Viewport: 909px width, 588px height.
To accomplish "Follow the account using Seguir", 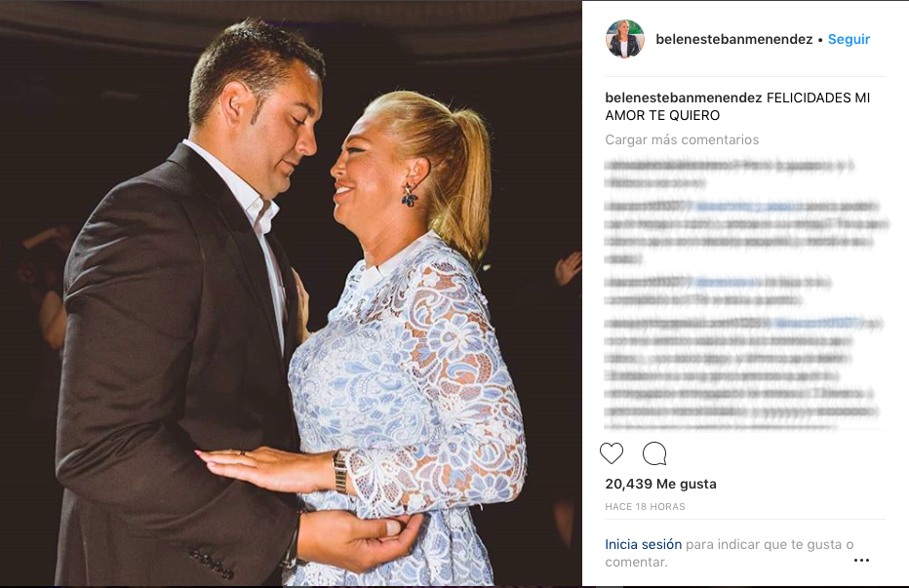I will click(x=849, y=39).
